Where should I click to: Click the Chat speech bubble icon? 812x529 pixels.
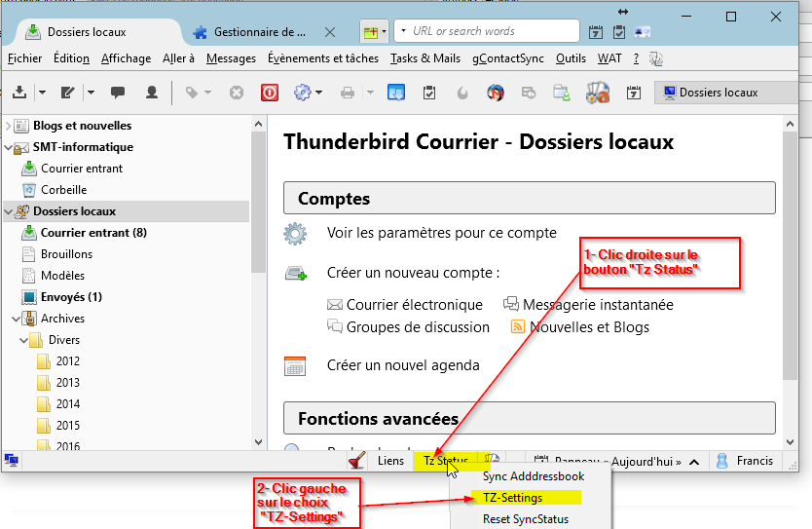pos(118,93)
